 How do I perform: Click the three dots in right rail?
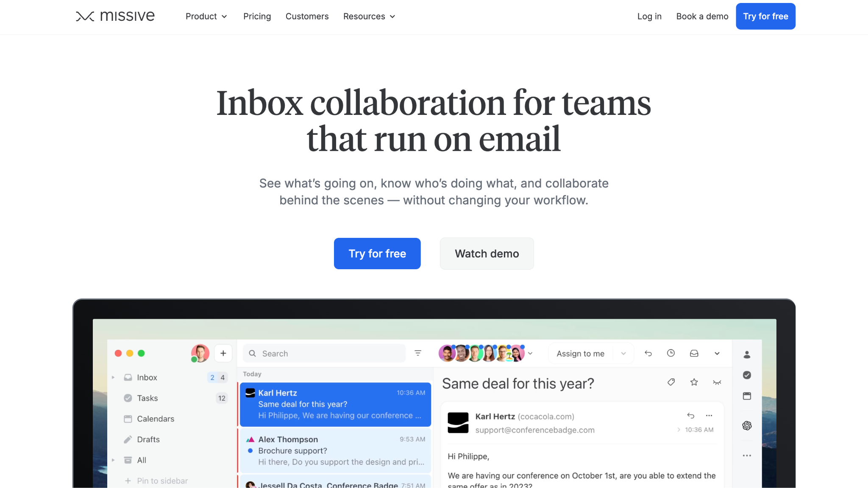click(747, 455)
